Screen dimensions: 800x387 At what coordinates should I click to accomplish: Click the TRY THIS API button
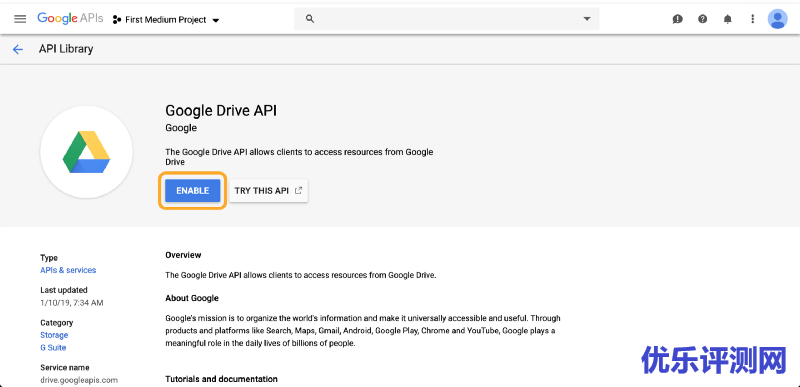tap(268, 191)
